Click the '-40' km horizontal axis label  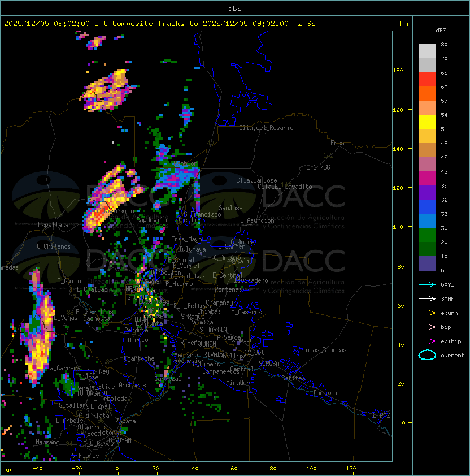[x=37, y=469]
